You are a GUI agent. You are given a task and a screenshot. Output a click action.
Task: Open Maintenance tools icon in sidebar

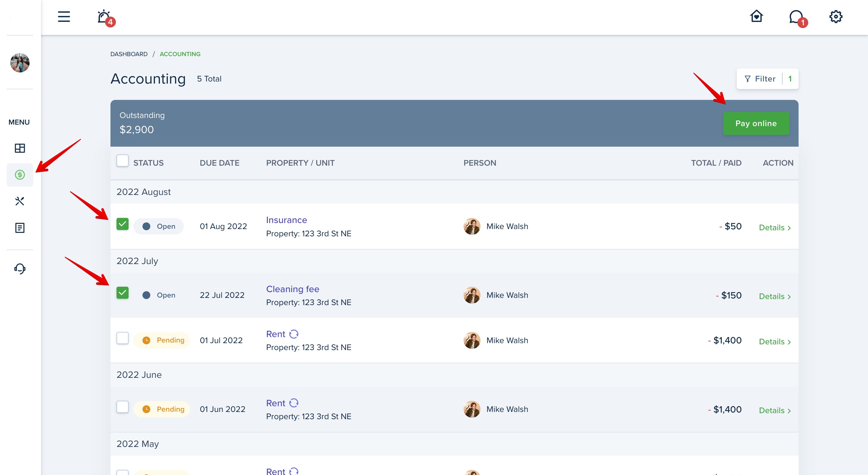(20, 201)
